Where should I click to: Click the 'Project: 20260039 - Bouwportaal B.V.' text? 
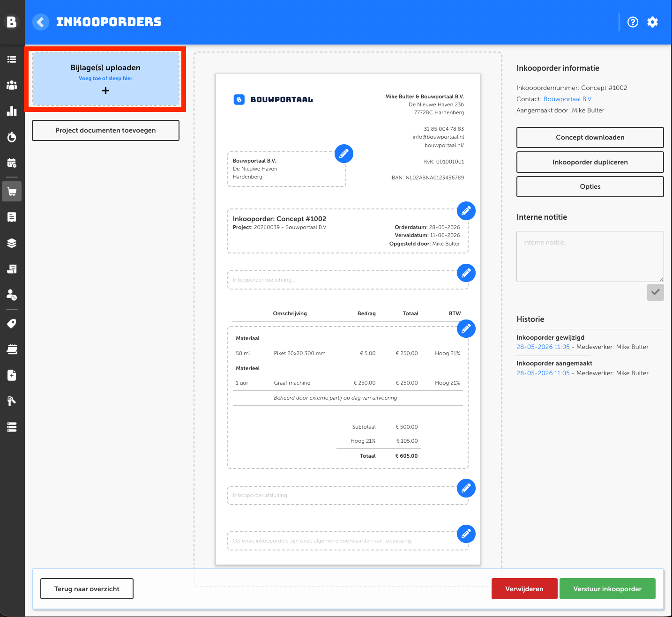coord(280,227)
